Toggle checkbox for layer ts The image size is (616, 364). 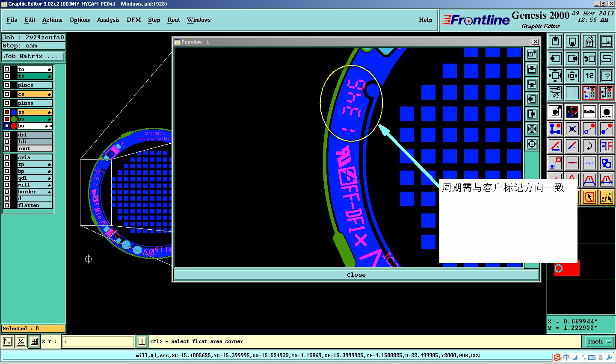point(7,76)
